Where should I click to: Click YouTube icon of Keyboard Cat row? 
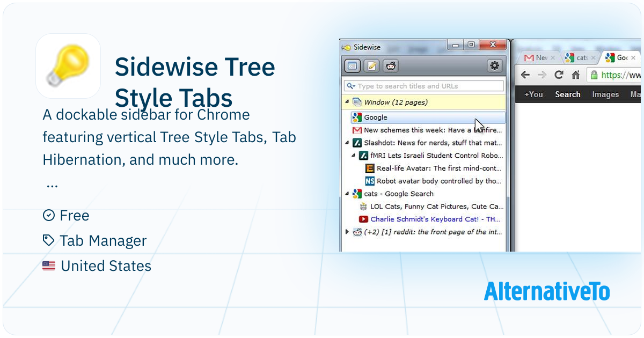click(x=363, y=219)
